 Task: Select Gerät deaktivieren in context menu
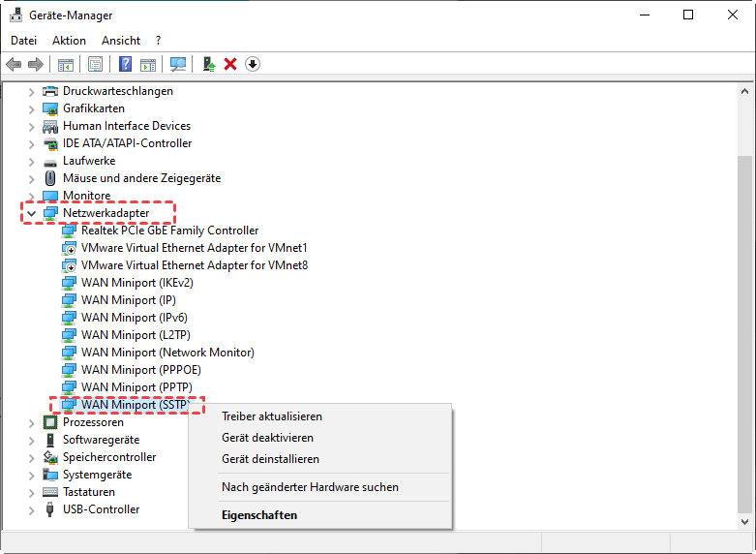pyautogui.click(x=267, y=438)
